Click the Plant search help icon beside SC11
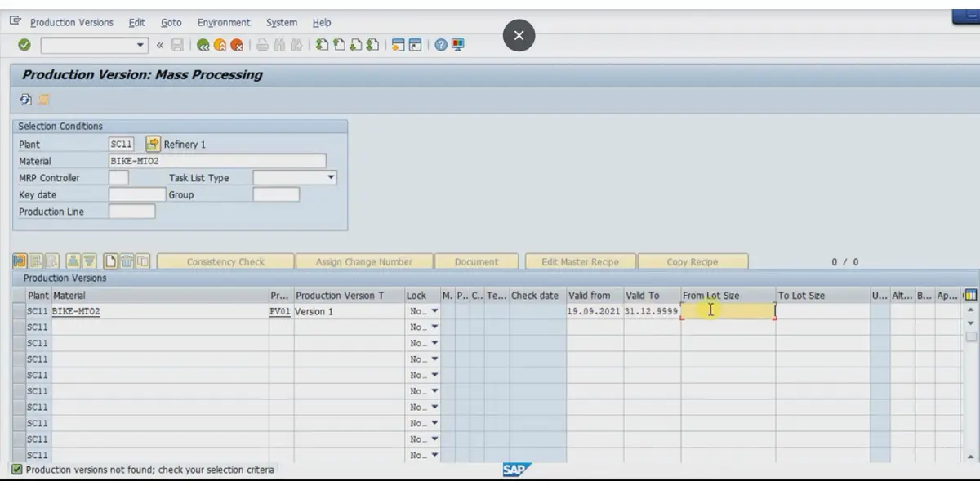This screenshot has width=980, height=490. [x=152, y=145]
